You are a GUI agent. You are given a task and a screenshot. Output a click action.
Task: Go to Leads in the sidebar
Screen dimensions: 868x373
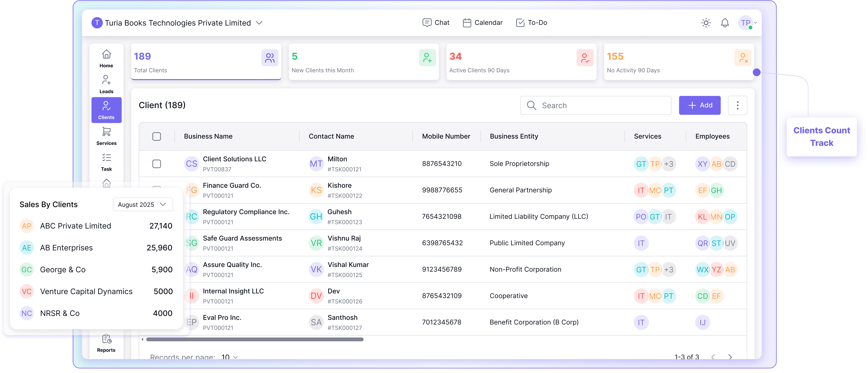click(x=106, y=85)
